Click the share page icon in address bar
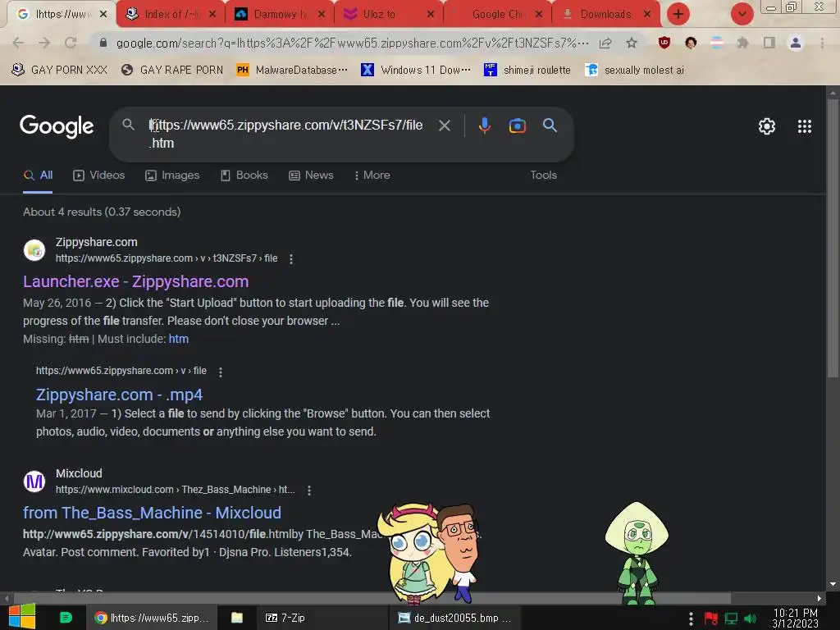The width and height of the screenshot is (840, 630). click(605, 43)
